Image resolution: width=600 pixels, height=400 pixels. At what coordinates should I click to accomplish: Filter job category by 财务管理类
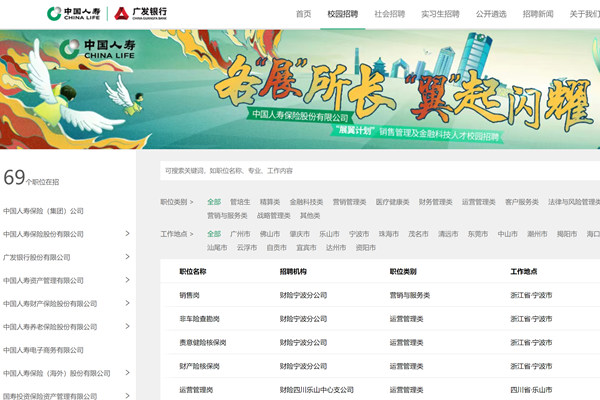(x=435, y=202)
